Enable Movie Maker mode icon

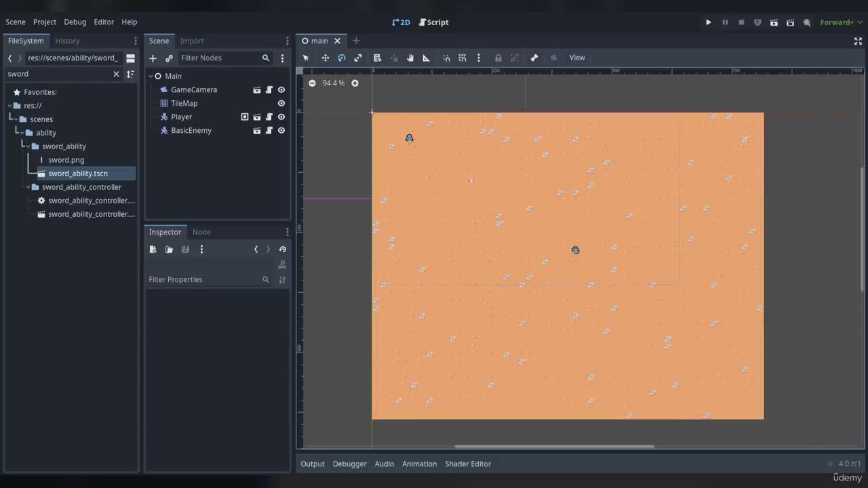[807, 22]
